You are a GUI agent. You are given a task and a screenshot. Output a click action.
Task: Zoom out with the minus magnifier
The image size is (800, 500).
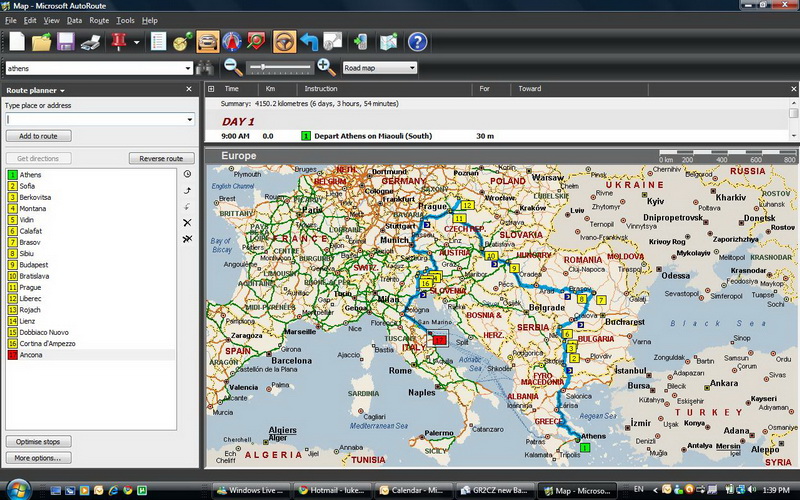(x=233, y=67)
